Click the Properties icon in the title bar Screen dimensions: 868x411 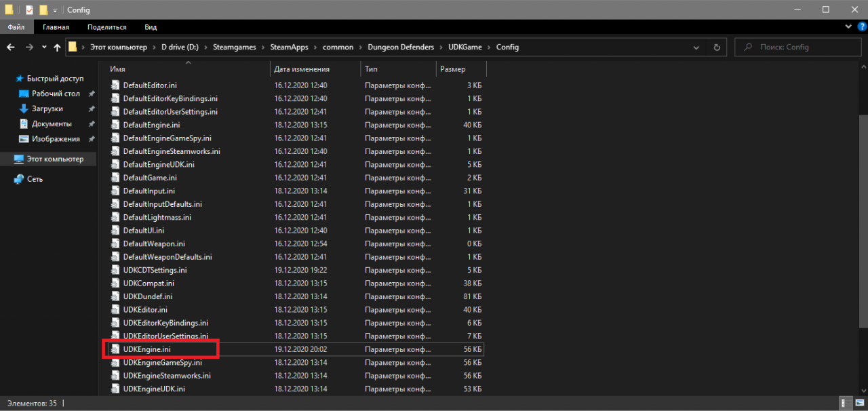29,10
